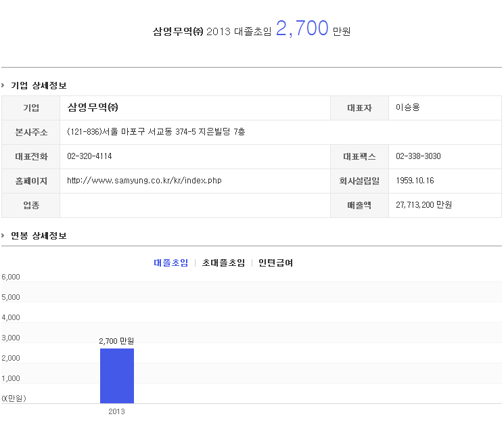
Task: Click the founding date 1959.10.16
Action: coord(415,181)
